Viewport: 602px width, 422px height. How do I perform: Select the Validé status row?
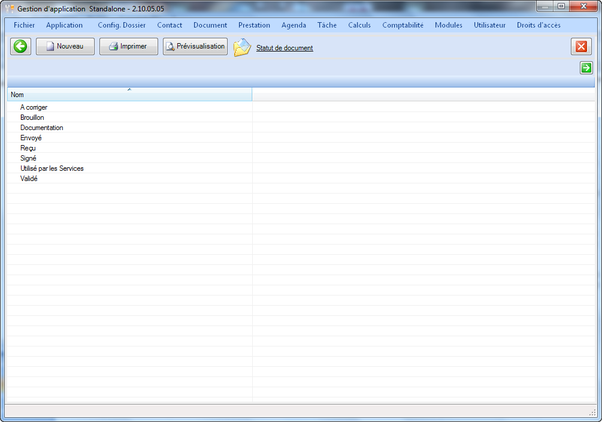[30, 179]
